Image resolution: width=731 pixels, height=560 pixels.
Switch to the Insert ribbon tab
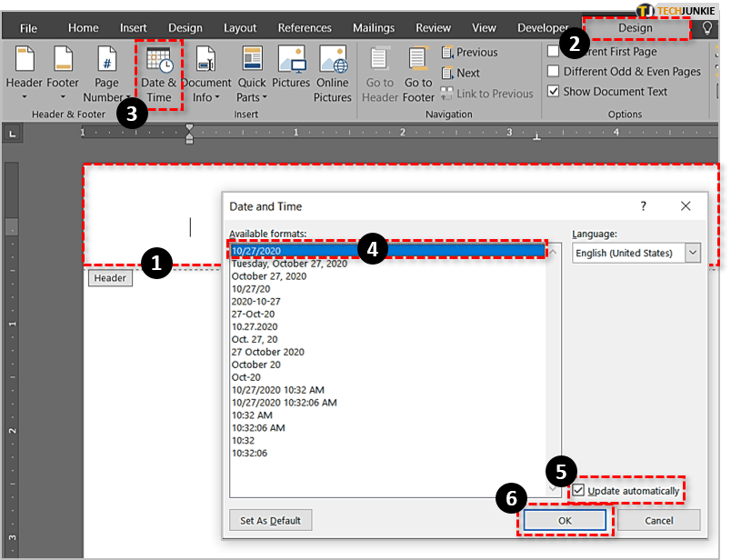134,28
